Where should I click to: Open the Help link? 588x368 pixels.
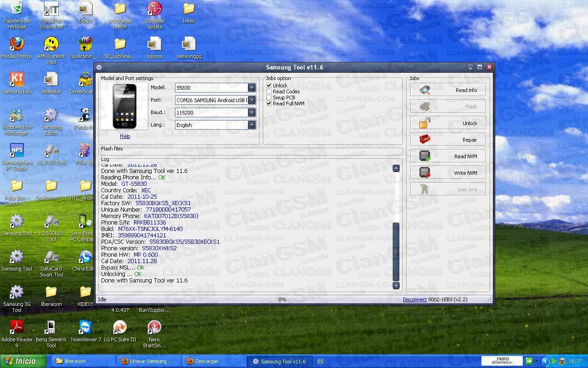[125, 136]
